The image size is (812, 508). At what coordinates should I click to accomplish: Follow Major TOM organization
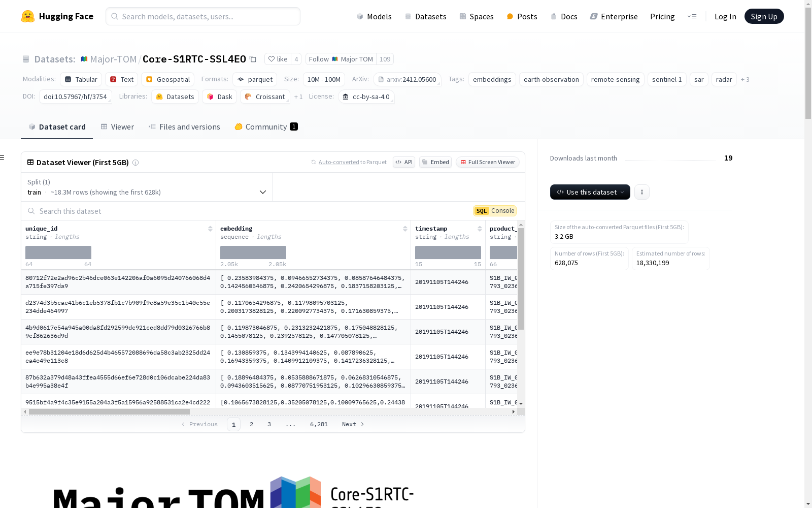tap(341, 59)
